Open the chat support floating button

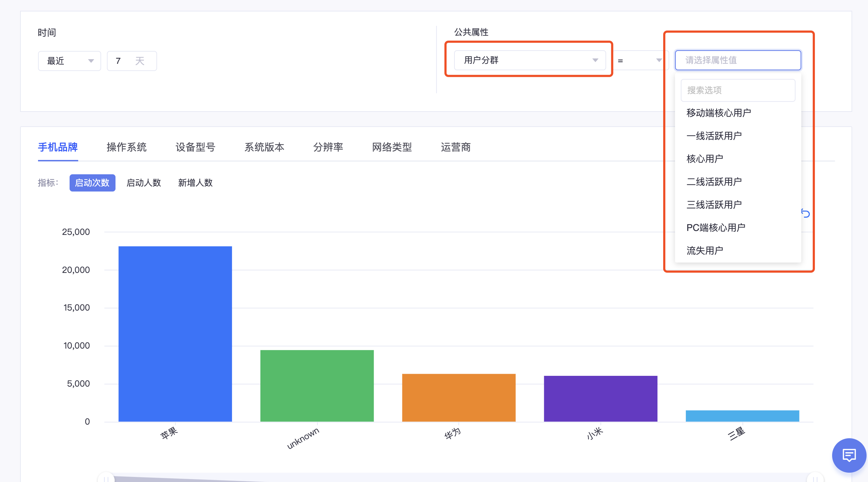(849, 455)
